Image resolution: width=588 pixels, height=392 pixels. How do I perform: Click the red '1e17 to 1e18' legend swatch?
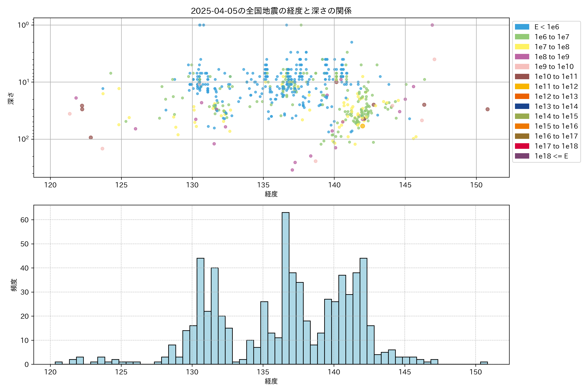point(522,146)
